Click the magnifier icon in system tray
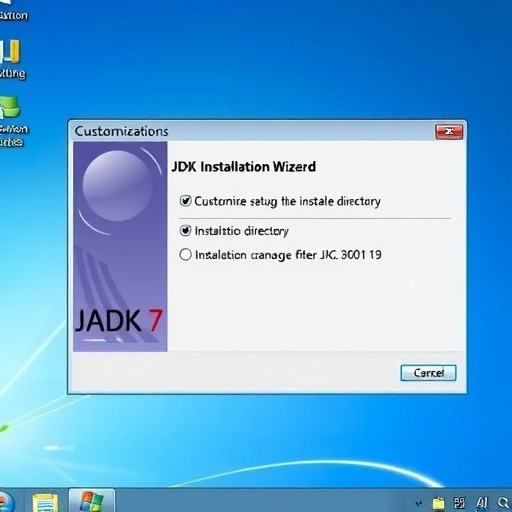Screen dimensions: 512x512 504,503
